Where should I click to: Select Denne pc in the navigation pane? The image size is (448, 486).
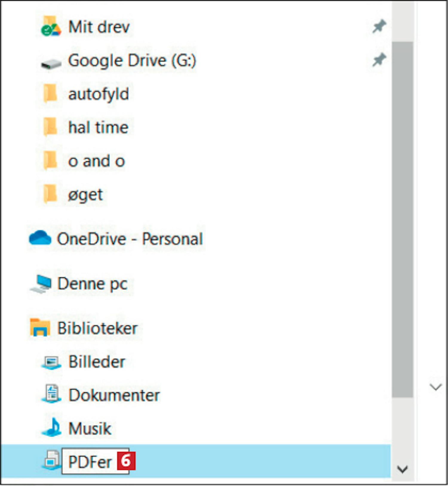point(92,284)
